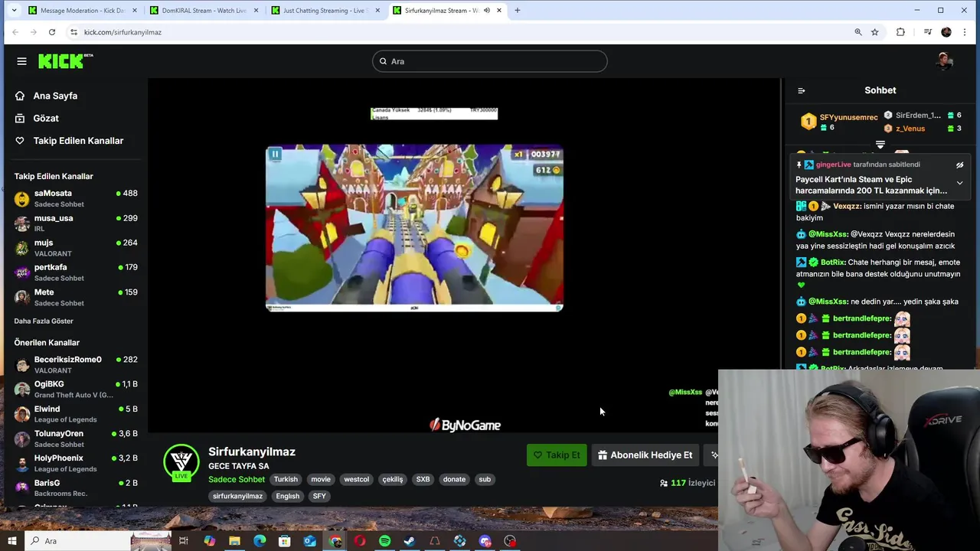Bookmark this page with star
Image resolution: width=980 pixels, height=551 pixels.
[874, 32]
